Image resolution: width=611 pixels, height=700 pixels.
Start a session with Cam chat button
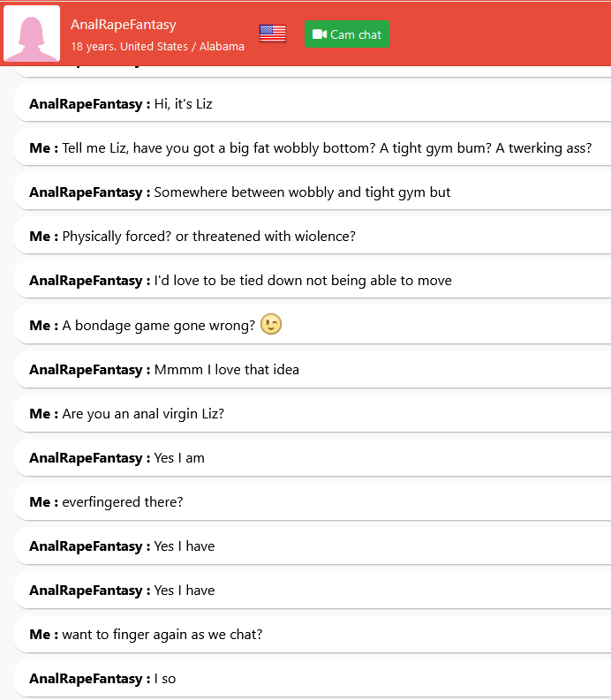click(x=347, y=34)
